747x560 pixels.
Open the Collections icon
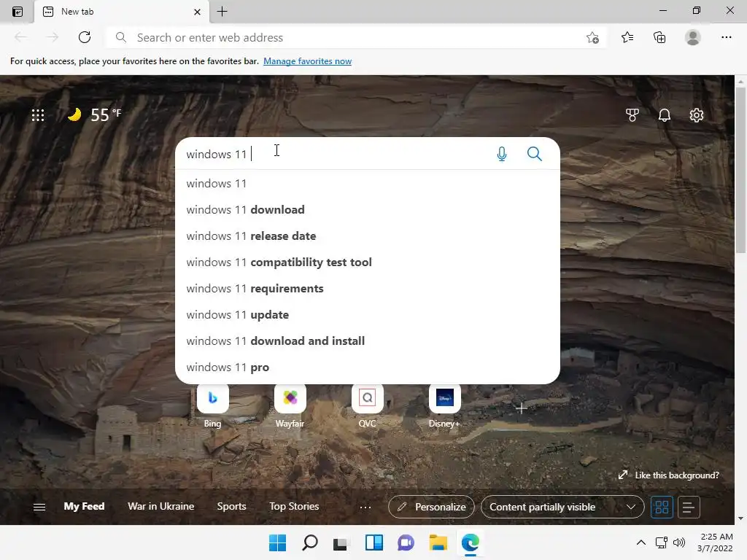659,37
